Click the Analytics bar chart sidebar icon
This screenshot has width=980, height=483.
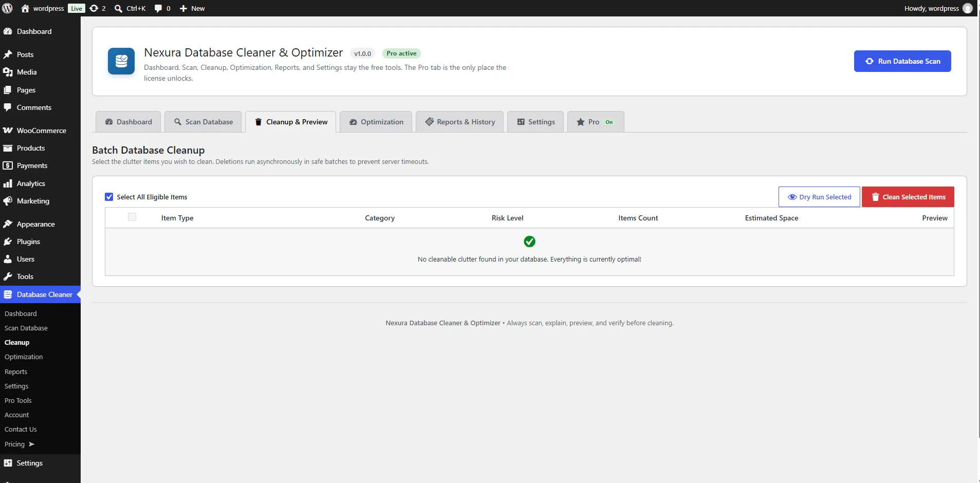coord(8,183)
